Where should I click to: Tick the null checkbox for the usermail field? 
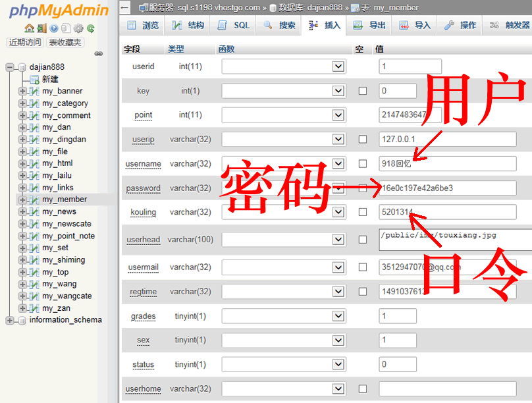(362, 267)
